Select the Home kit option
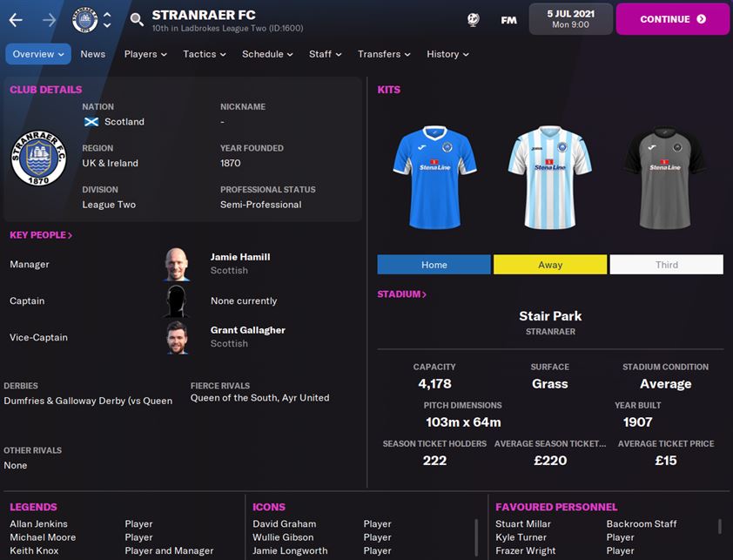 (x=434, y=265)
